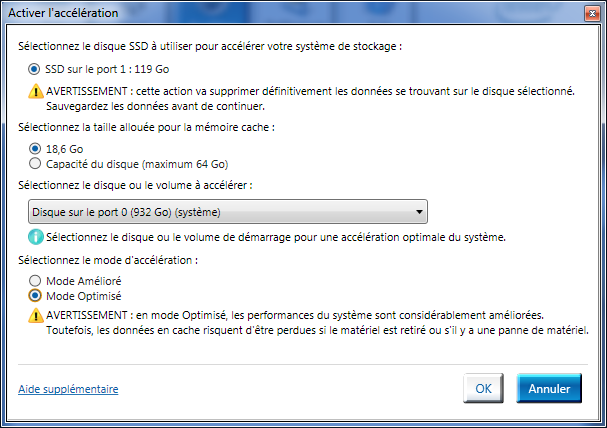The width and height of the screenshot is (607, 428).
Task: Click the Optimisé mode AVERTISSEMENT text
Action: (310, 322)
